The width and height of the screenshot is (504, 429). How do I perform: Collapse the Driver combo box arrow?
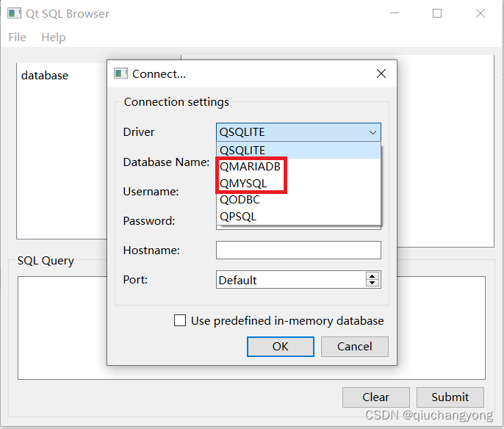pos(372,132)
